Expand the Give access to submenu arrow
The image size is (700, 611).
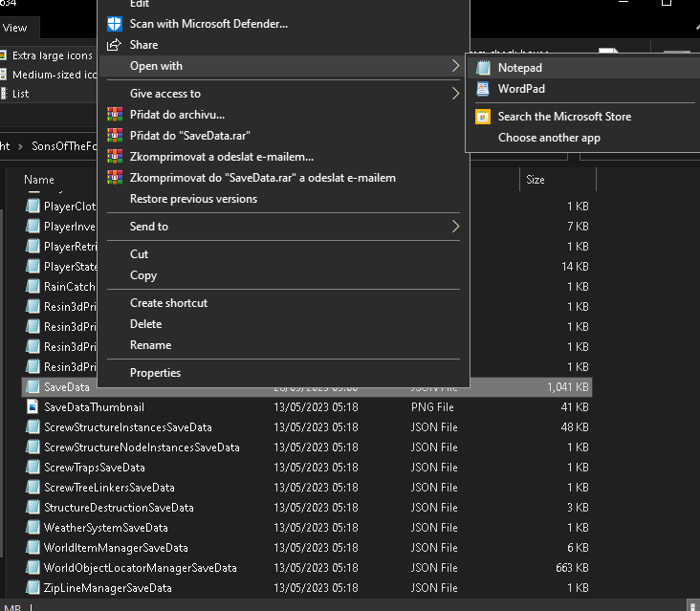pyautogui.click(x=455, y=94)
